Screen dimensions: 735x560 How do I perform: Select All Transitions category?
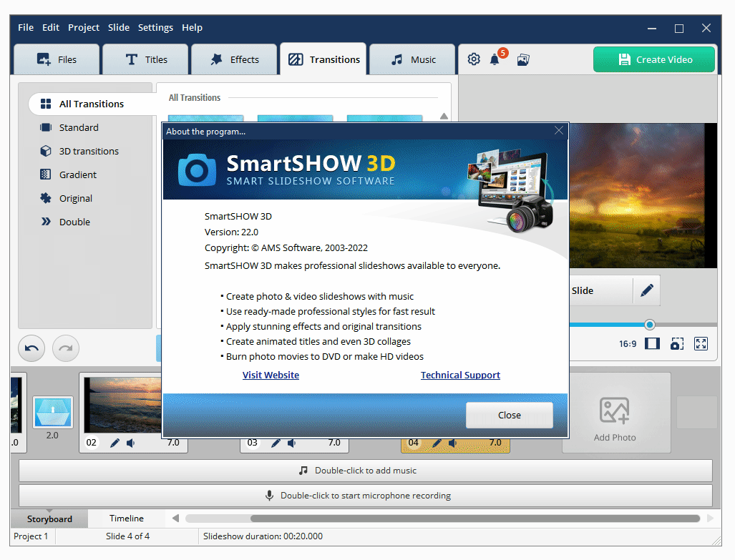[92, 104]
